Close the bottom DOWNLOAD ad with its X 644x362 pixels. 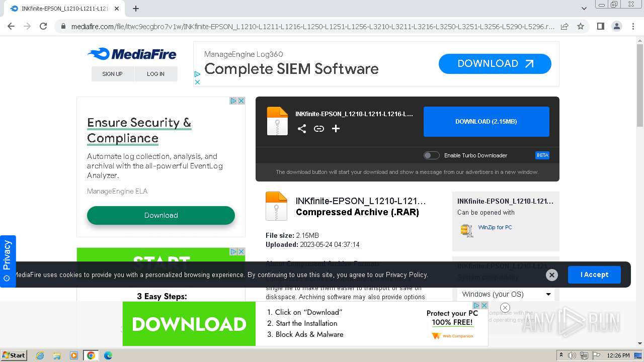coord(484,305)
